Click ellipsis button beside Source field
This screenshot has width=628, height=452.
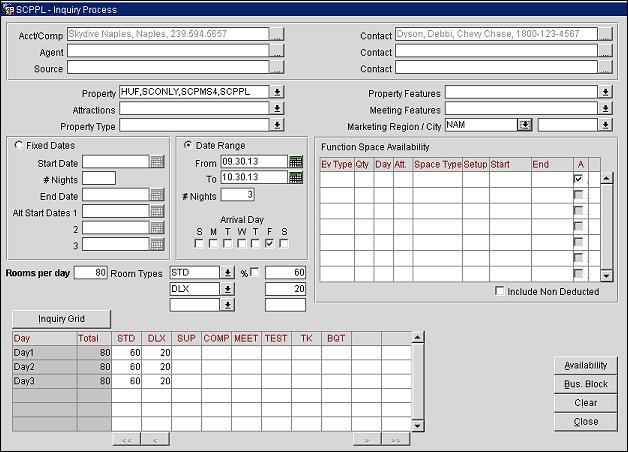coord(277,69)
